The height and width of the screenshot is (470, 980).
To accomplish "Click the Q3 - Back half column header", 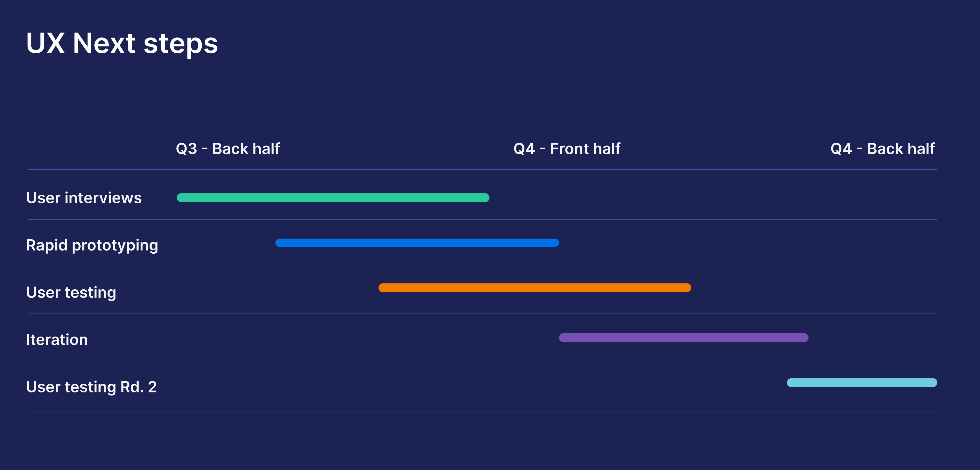I will point(228,149).
